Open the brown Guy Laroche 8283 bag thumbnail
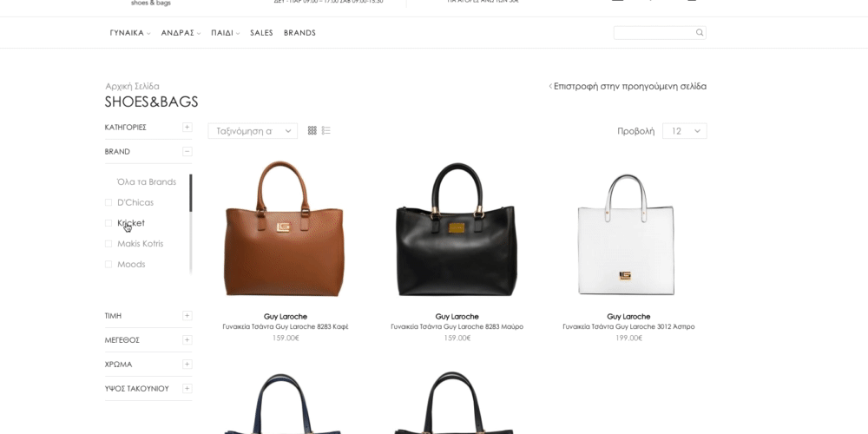The width and height of the screenshot is (868, 434). click(285, 229)
